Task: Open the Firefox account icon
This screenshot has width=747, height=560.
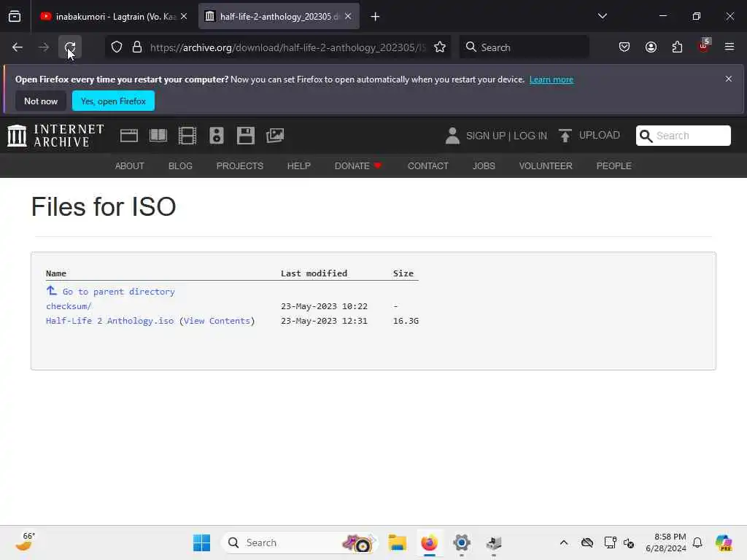Action: click(x=651, y=47)
